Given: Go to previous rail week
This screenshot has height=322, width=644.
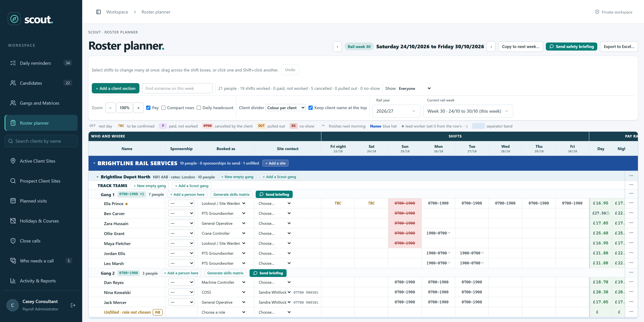Looking at the screenshot, I should click(x=337, y=47).
